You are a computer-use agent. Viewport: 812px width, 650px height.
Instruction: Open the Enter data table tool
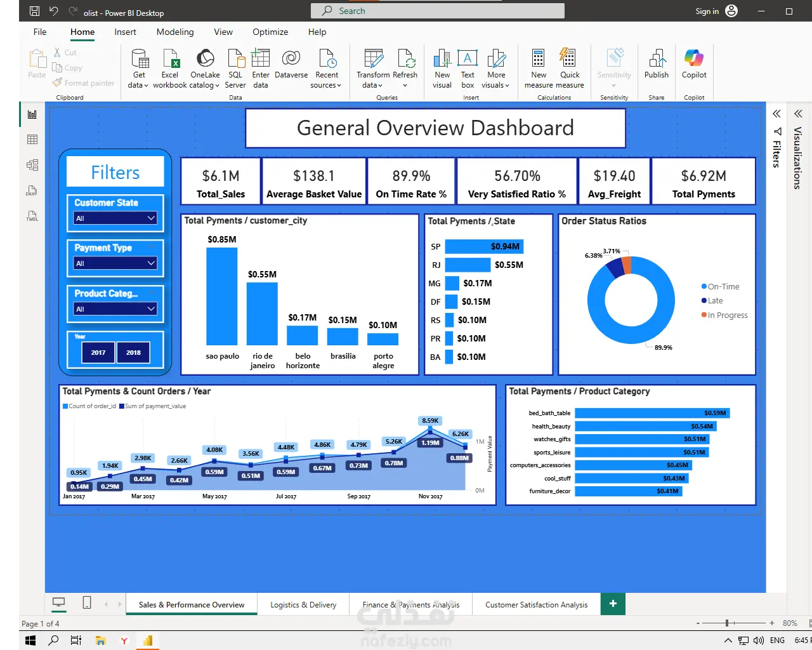point(261,69)
